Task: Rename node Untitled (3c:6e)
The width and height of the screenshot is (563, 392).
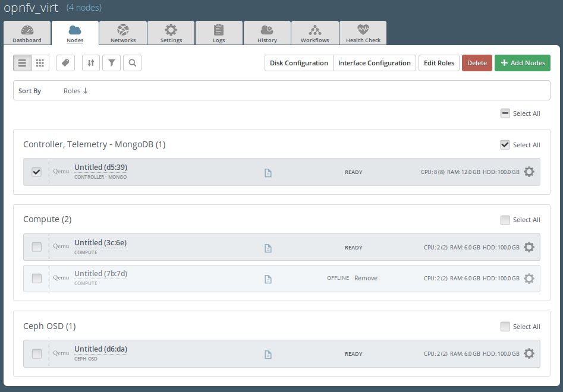Action: coord(100,243)
